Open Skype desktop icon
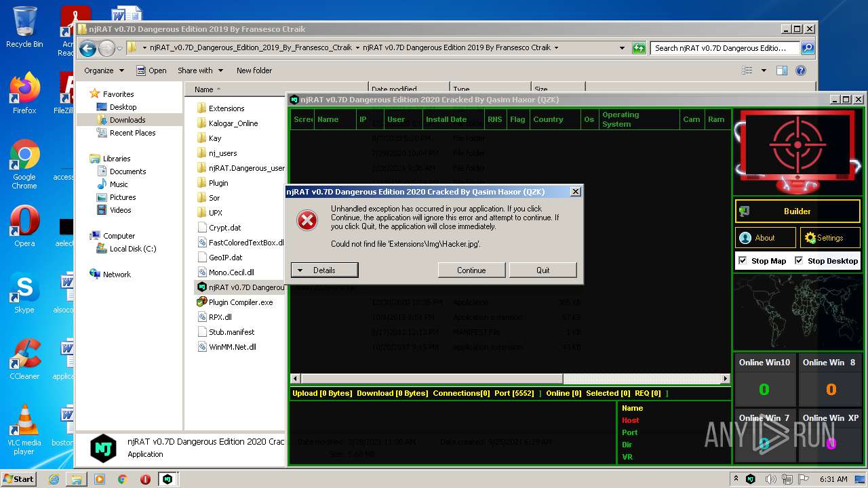Screen dimensions: 868x488 tap(24, 293)
